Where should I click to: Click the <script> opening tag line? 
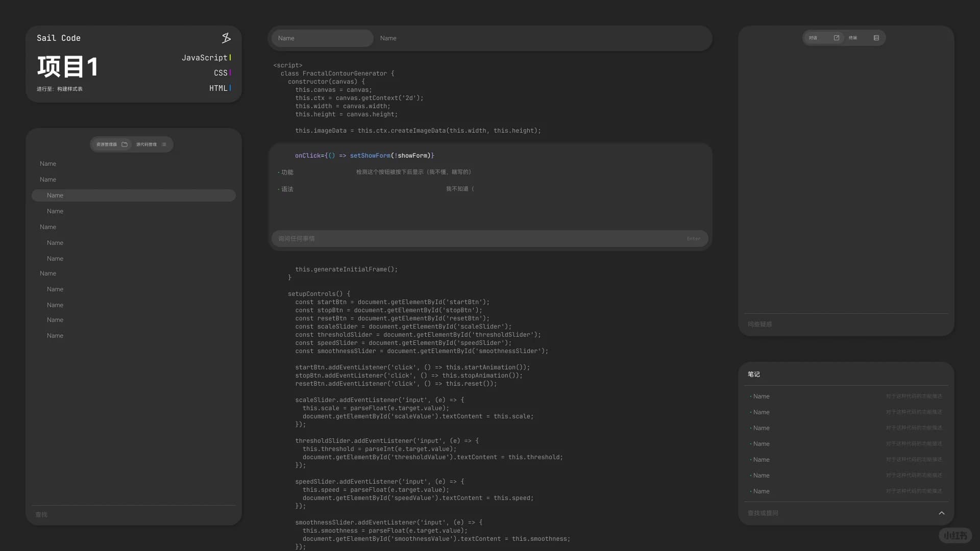[x=288, y=65]
